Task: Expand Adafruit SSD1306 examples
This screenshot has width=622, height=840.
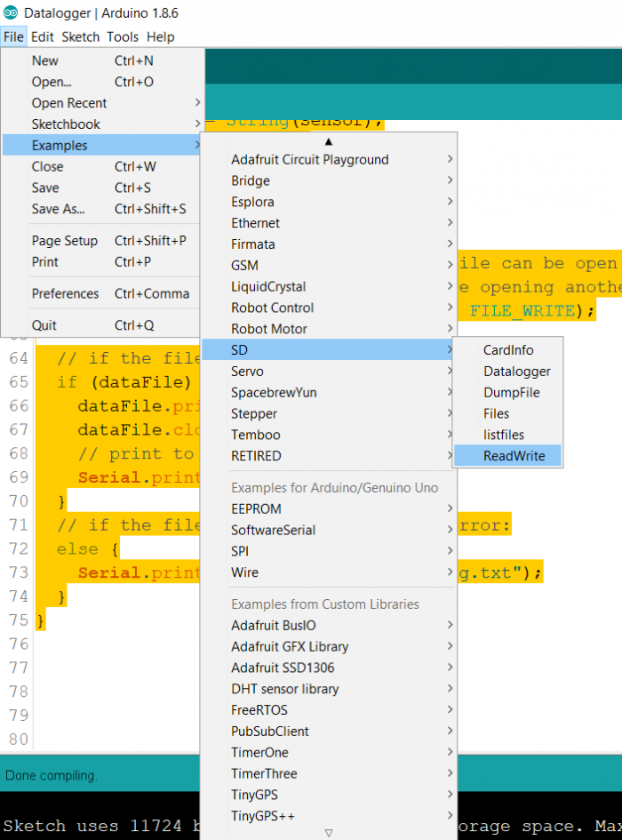Action: click(x=329, y=668)
